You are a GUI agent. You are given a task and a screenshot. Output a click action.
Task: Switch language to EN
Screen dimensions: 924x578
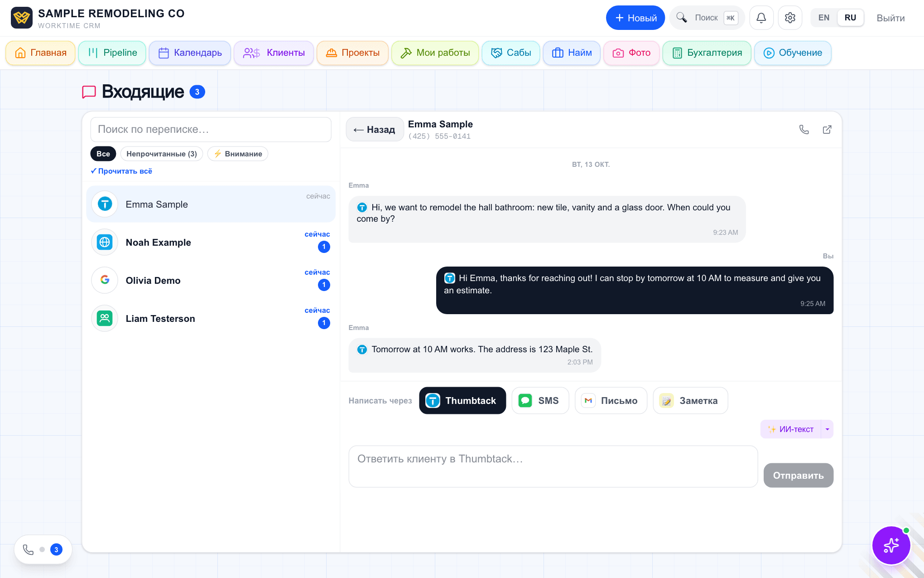tap(824, 18)
